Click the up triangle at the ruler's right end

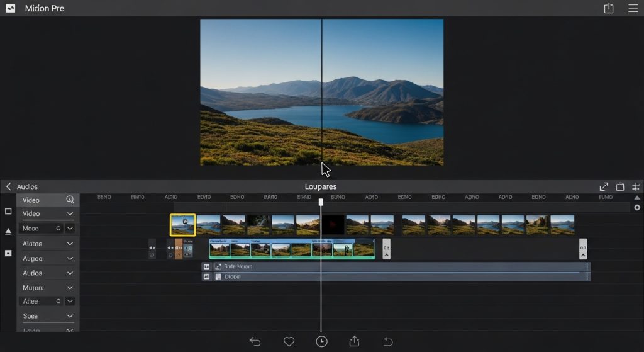pos(637,198)
